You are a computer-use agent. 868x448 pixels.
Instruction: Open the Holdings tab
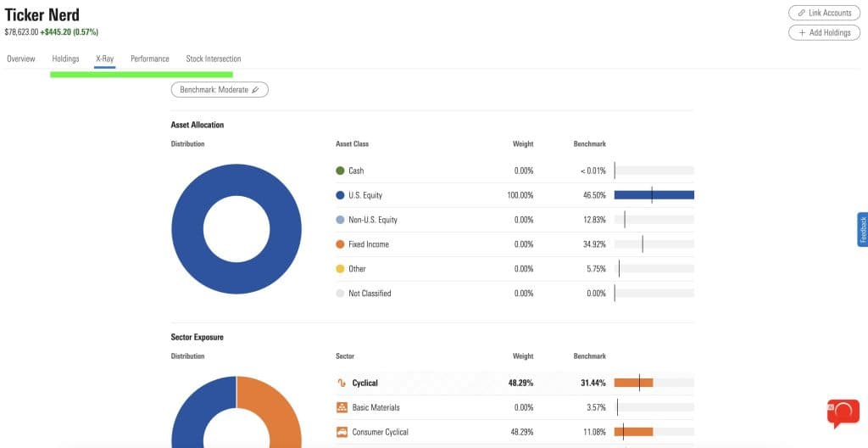click(65, 59)
